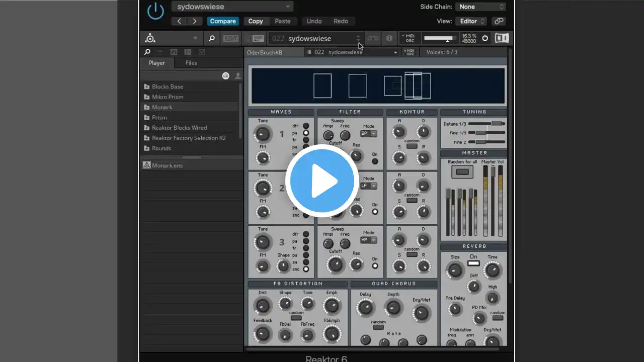Click the sidebar layout icon
The height and width of the screenshot is (362, 644).
tap(188, 52)
